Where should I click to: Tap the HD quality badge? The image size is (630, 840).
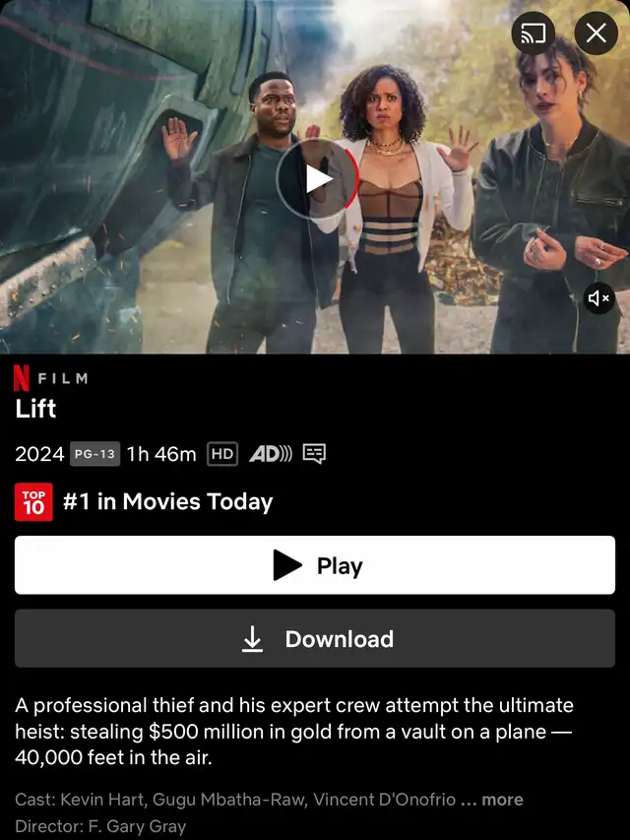click(x=222, y=454)
